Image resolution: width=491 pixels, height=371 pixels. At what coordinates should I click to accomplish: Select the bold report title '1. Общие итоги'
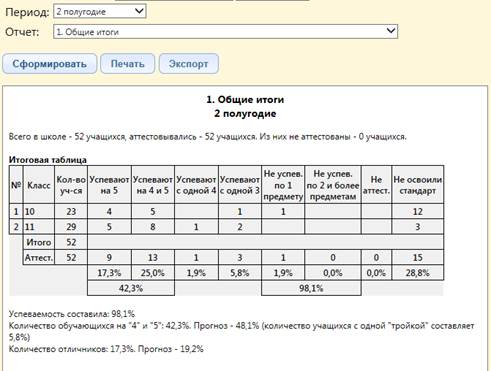(x=245, y=100)
